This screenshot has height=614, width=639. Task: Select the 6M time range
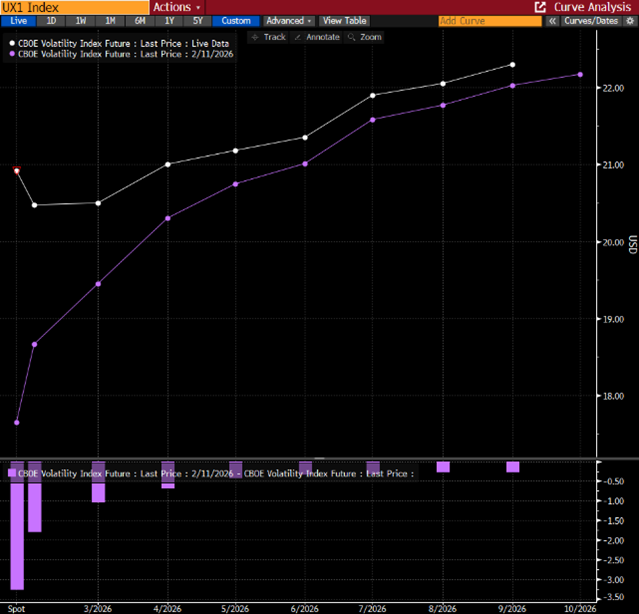coord(138,21)
